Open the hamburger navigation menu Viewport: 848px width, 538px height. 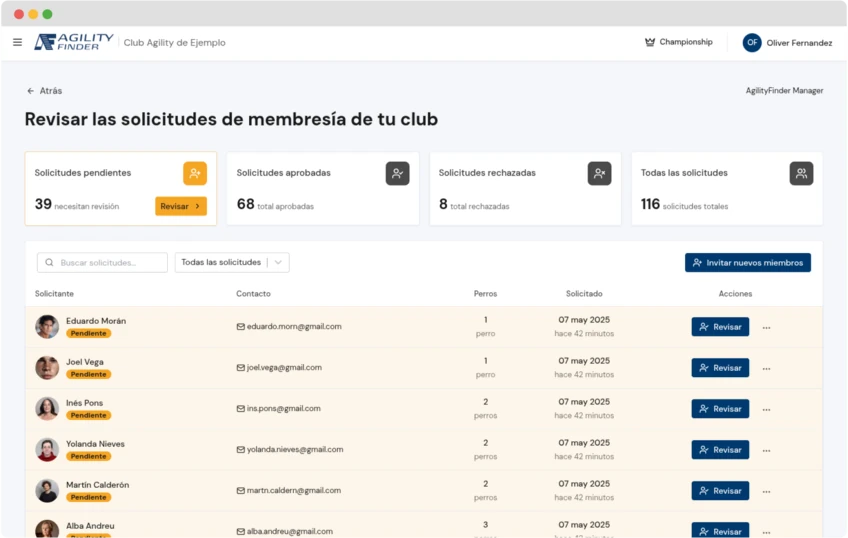[x=17, y=42]
